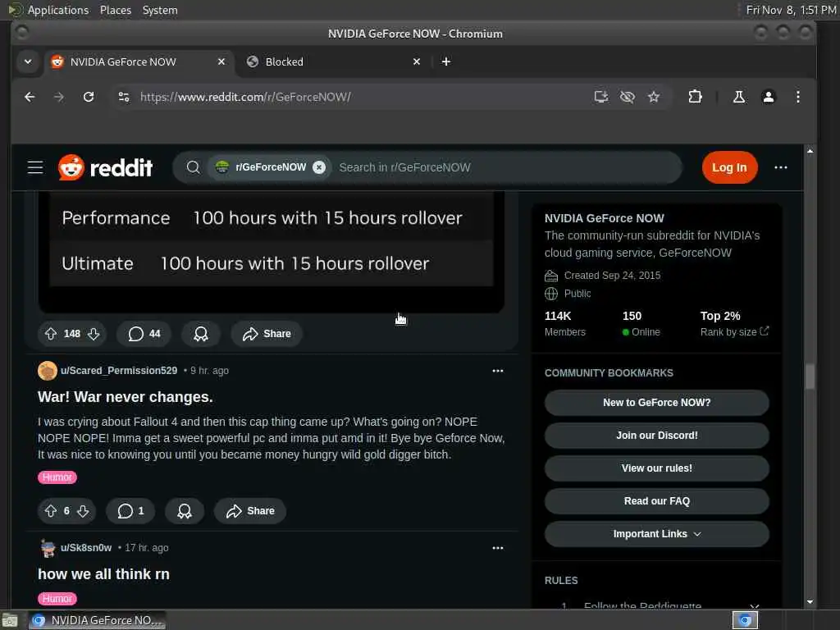Image resolution: width=840 pixels, height=630 pixels.
Task: Close the Blocked tab
Action: (417, 62)
